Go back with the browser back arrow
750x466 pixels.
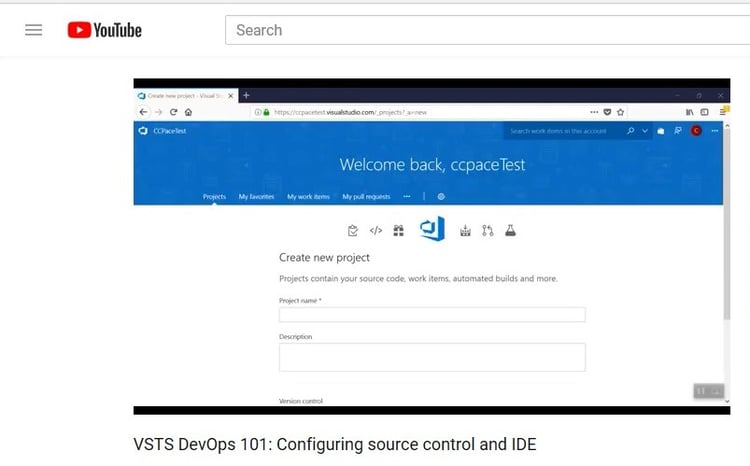(143, 112)
